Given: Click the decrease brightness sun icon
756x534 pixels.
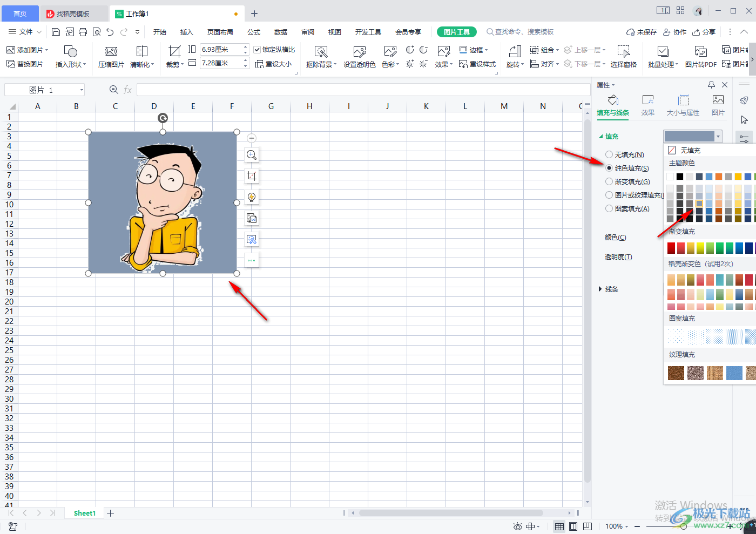Looking at the screenshot, I should pos(423,64).
